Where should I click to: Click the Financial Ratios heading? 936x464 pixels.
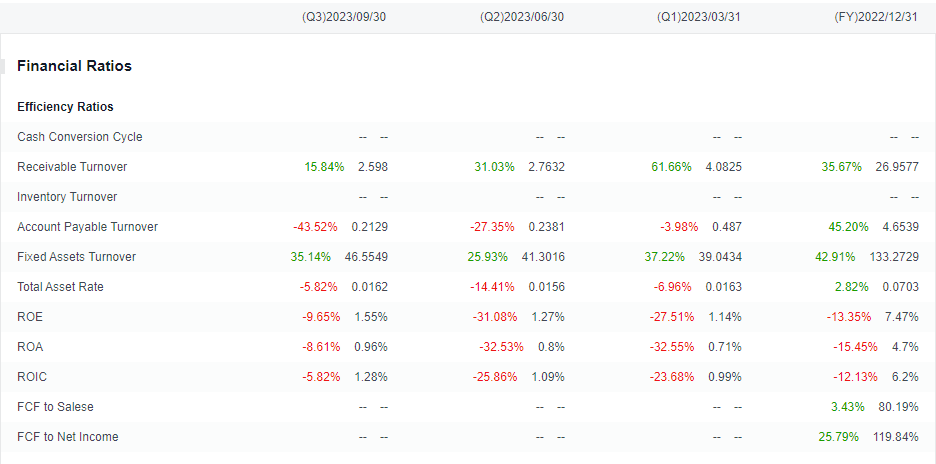click(x=75, y=66)
